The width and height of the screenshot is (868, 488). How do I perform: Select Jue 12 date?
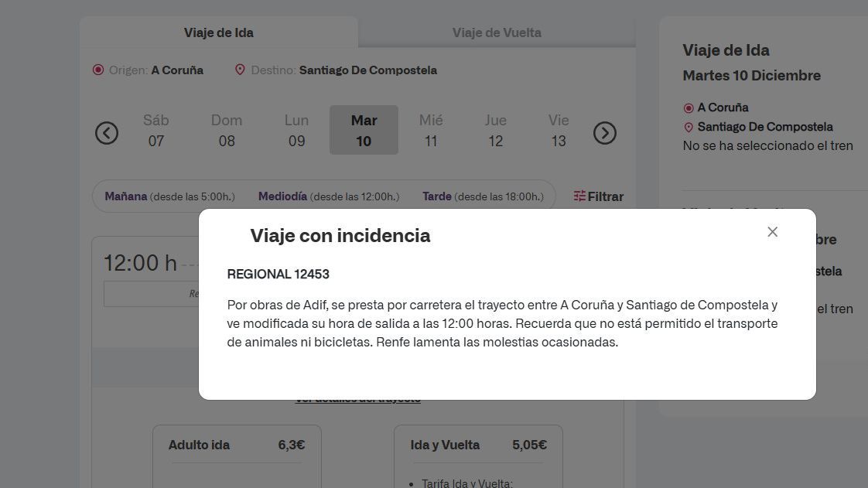[x=495, y=131]
